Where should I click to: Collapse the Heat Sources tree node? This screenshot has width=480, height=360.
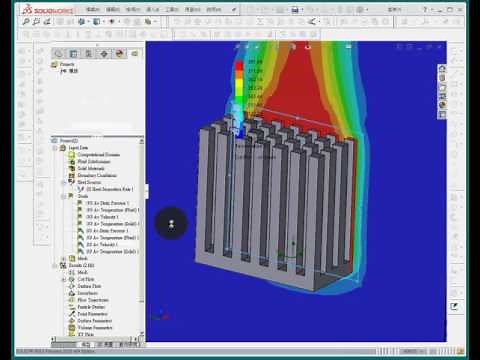64,182
